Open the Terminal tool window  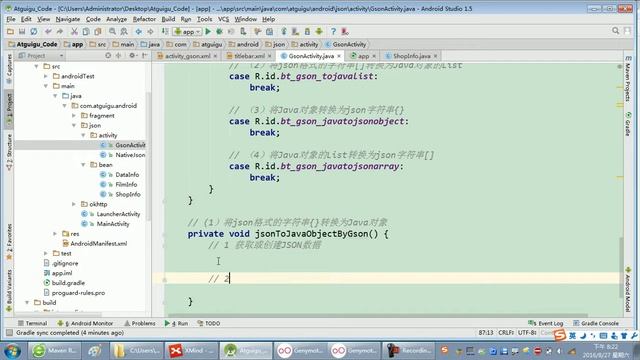(x=32, y=323)
